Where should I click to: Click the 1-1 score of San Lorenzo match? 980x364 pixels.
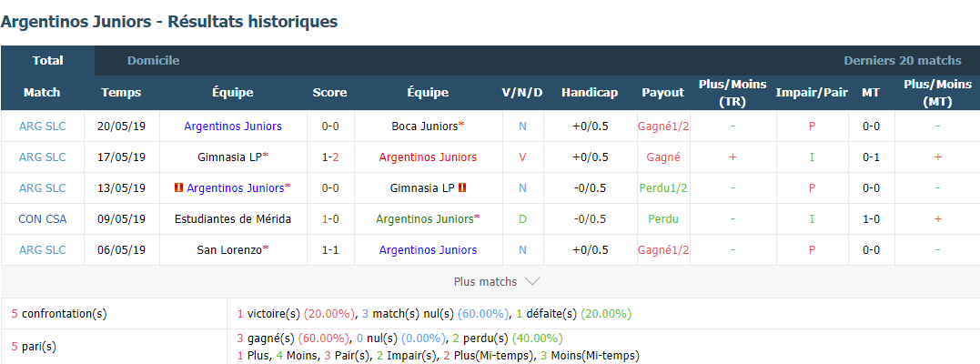[x=330, y=249]
